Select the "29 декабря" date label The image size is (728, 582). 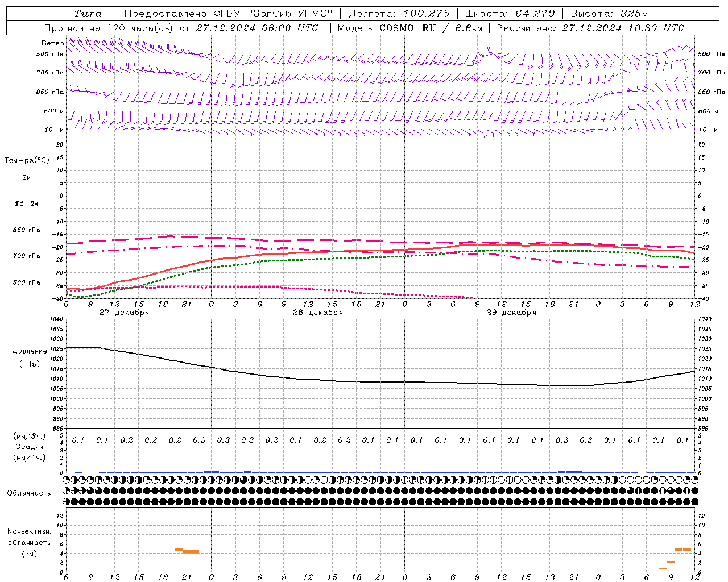point(511,313)
